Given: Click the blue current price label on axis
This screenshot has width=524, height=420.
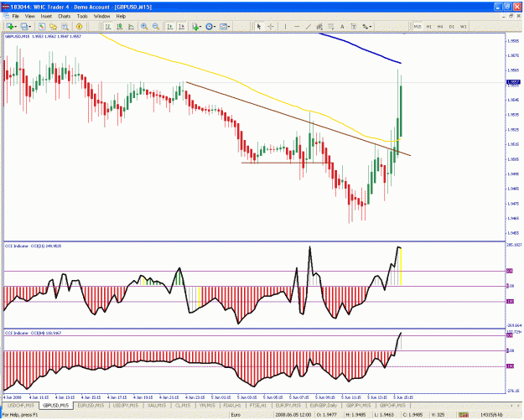Looking at the screenshot, I should (513, 82).
